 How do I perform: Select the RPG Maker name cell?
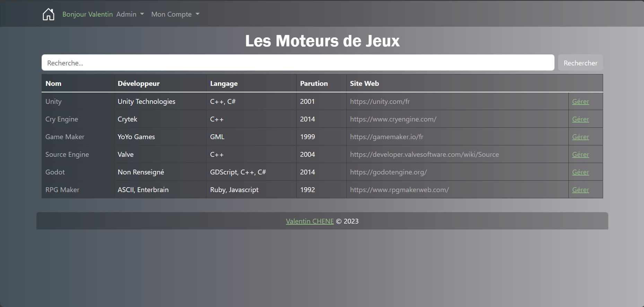coord(78,190)
